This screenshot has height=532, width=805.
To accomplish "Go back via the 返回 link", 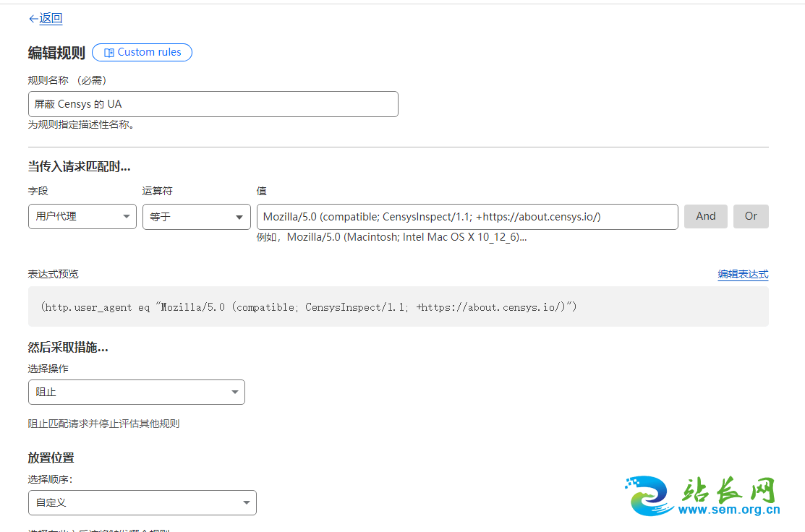I will tap(46, 19).
